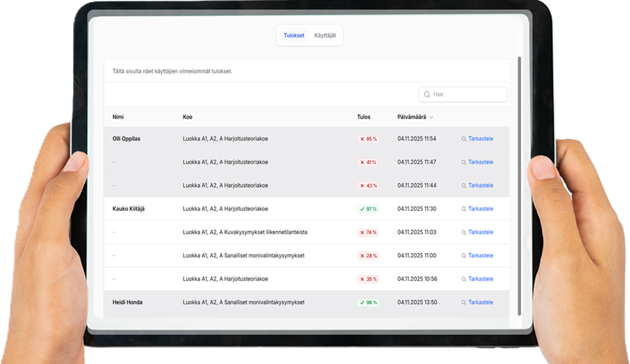Click the green 97 % passed result badge

coord(368,209)
